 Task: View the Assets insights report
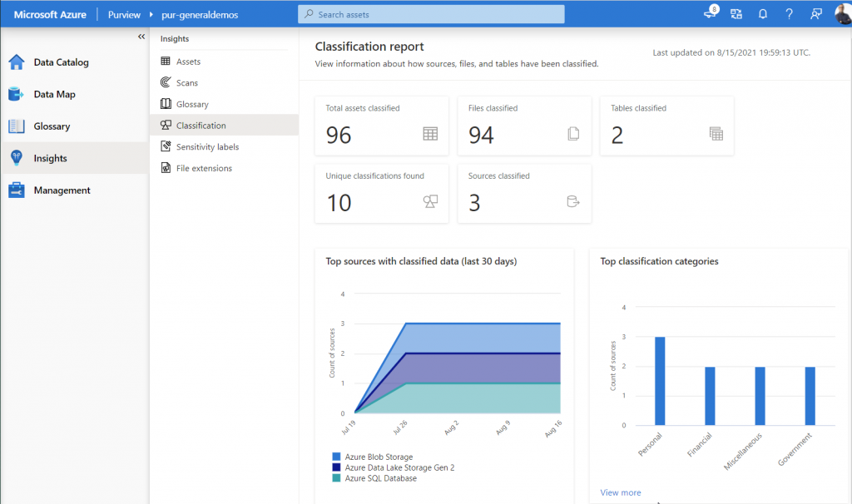coord(190,61)
